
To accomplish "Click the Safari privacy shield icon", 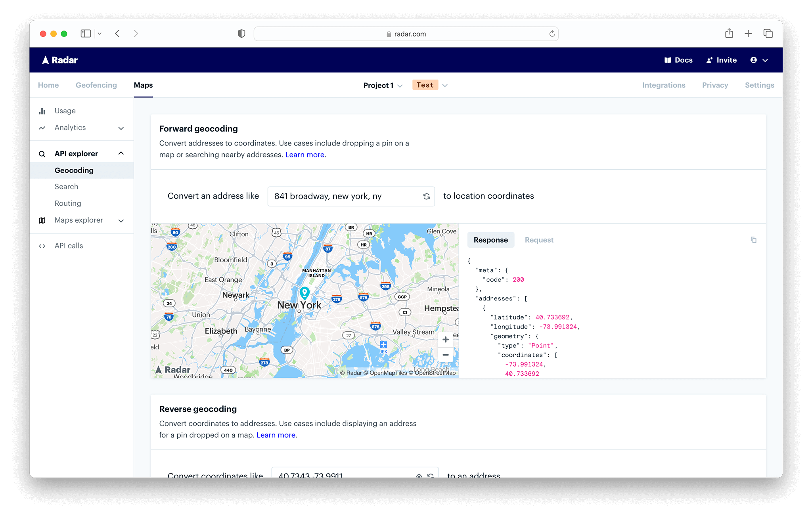I will [241, 34].
